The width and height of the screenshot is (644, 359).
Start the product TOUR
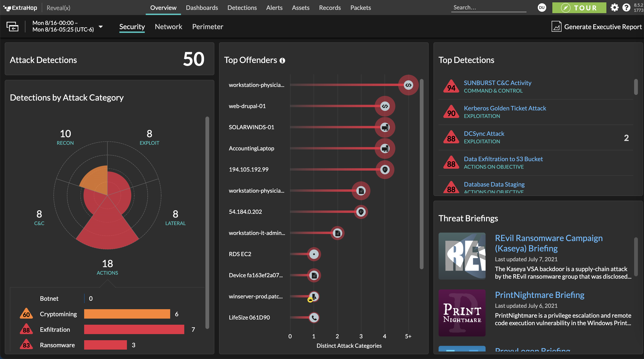click(579, 8)
